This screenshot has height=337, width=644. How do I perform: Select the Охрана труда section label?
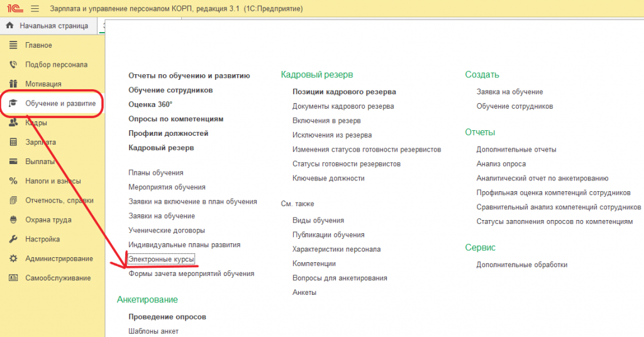point(48,220)
